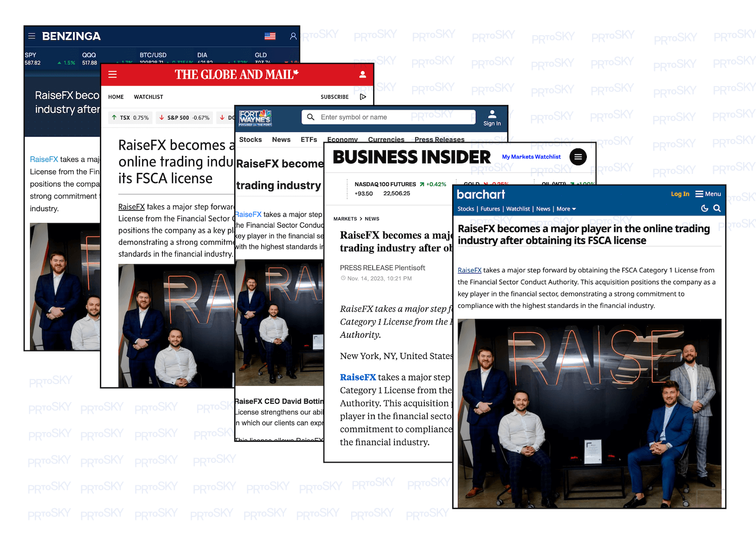Click team photo in Fort Wayne's article
The height and width of the screenshot is (539, 756).
(279, 322)
